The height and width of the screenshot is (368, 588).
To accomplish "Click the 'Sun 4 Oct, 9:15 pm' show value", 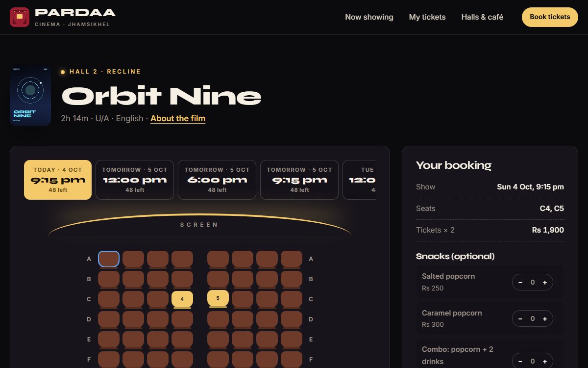I will pos(530,187).
